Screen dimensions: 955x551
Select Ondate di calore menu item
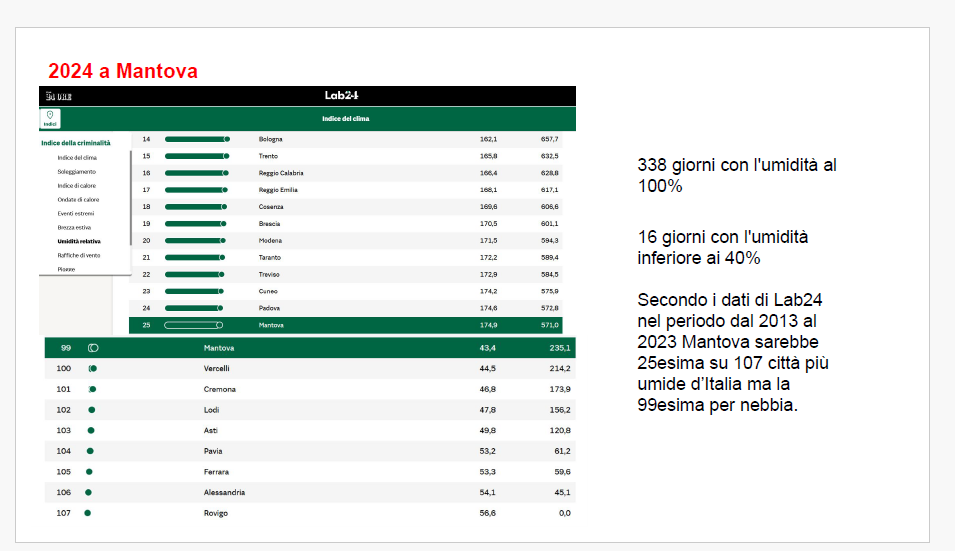(78, 199)
